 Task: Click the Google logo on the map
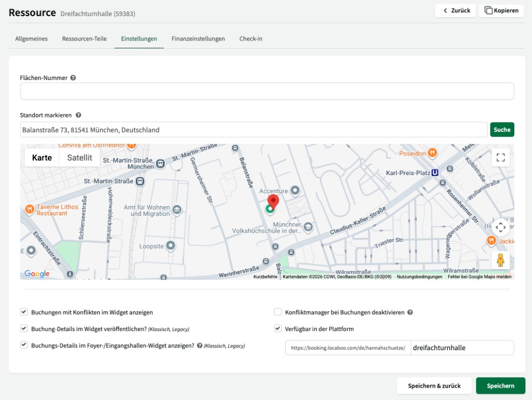tap(36, 274)
